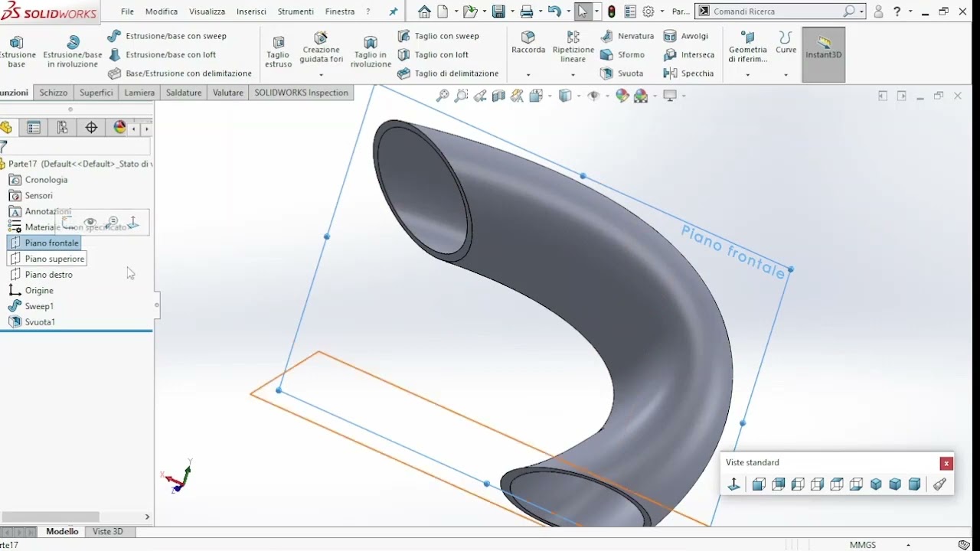Screen dimensions: 980x551
Task: Select the Back view cube in Viste standard
Action: pyautogui.click(x=779, y=484)
